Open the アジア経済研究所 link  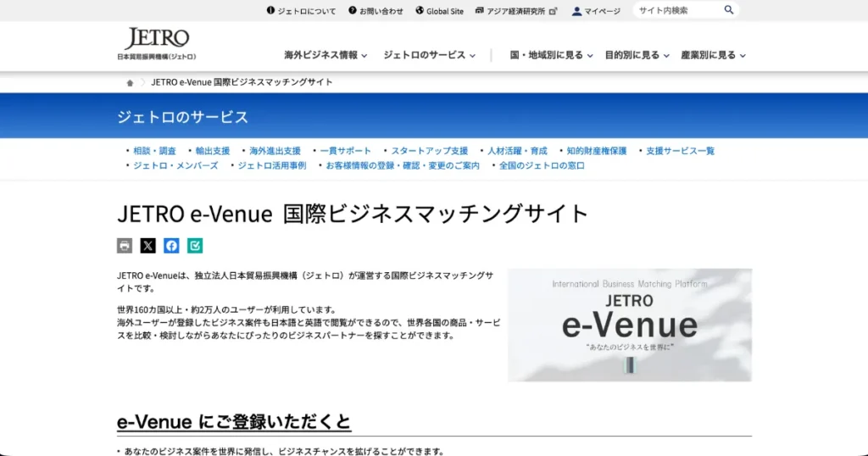(516, 11)
